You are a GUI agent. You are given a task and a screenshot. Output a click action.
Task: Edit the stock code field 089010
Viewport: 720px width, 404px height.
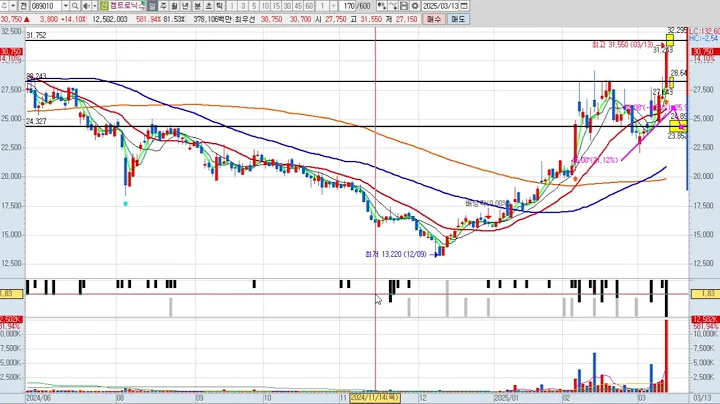pos(46,6)
